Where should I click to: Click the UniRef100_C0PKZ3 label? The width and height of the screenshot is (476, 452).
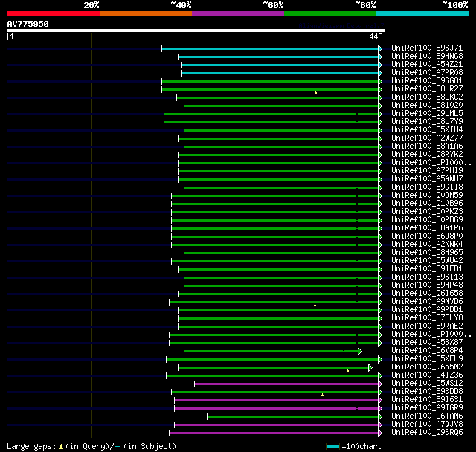point(427,212)
